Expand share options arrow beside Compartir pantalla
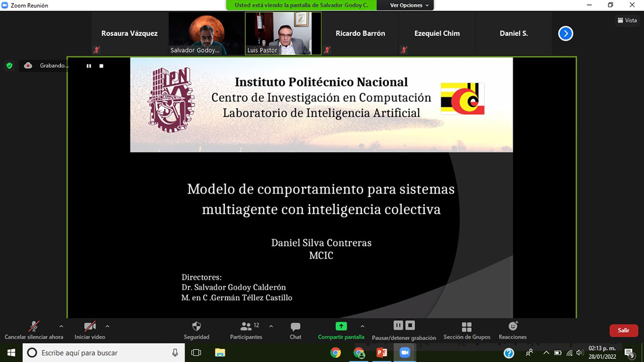644x362 pixels. tap(362, 326)
